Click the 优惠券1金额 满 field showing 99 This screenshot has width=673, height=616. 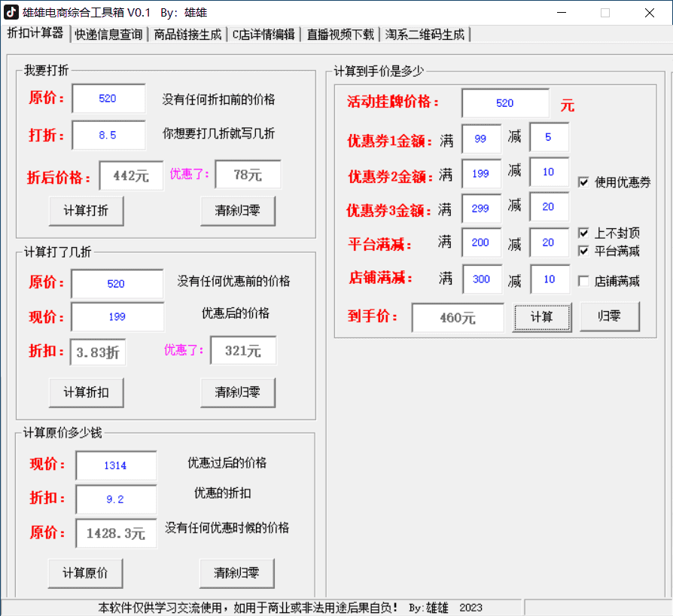point(481,139)
